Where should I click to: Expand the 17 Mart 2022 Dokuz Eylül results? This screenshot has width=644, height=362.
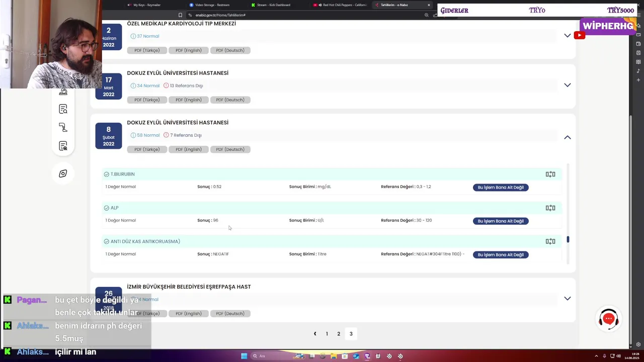pos(567,85)
